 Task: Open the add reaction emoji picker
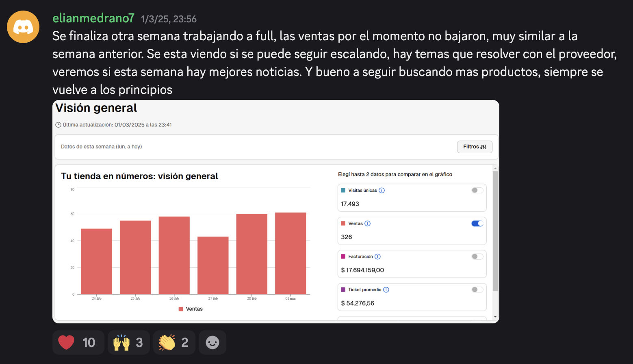pyautogui.click(x=212, y=342)
